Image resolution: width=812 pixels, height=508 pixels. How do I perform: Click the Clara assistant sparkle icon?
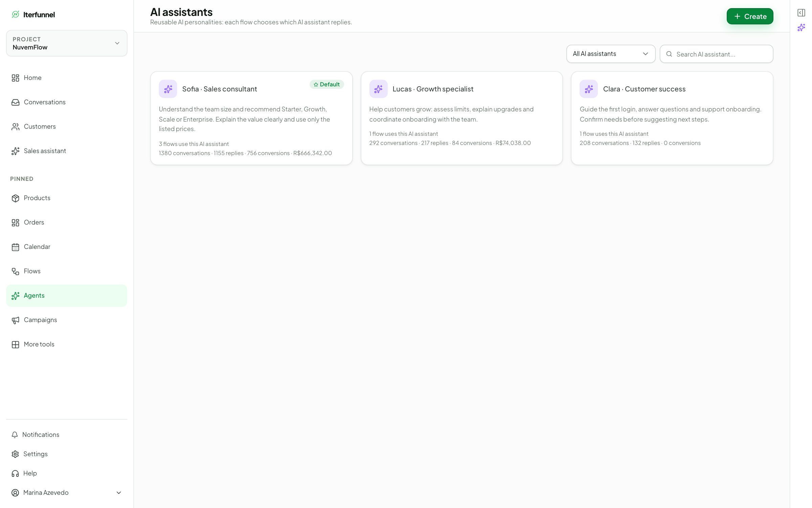[x=589, y=89]
